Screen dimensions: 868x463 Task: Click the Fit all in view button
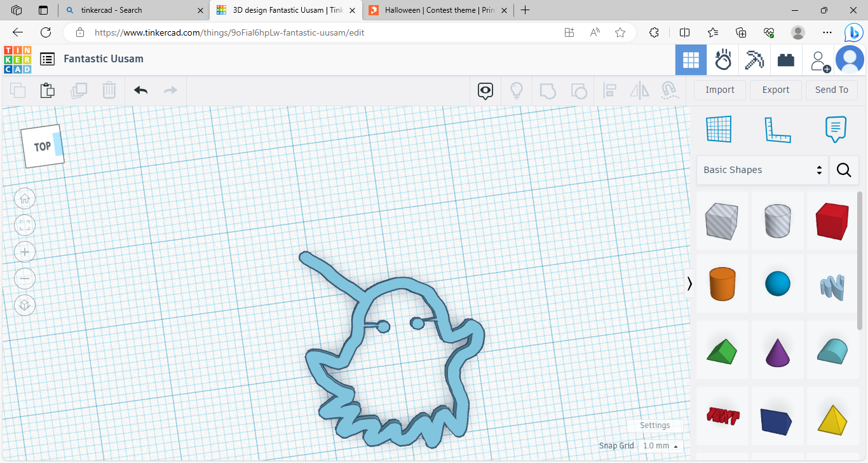pyautogui.click(x=25, y=225)
